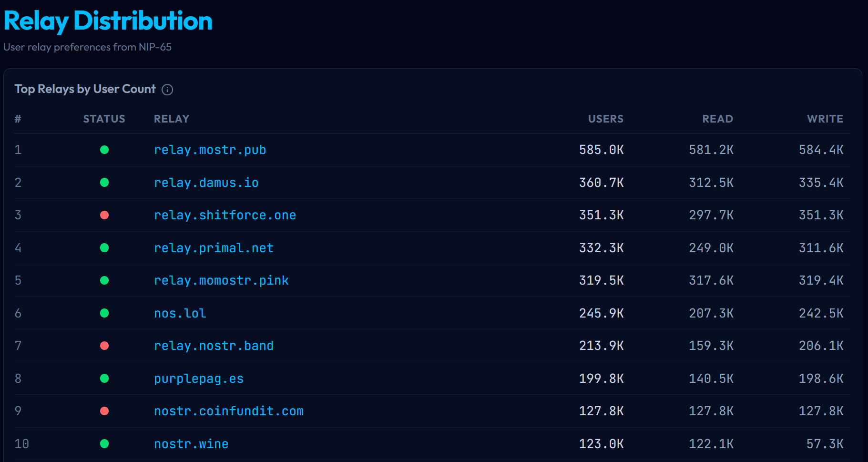
Task: Open the relay.shitforce.one relay link
Action: point(225,215)
